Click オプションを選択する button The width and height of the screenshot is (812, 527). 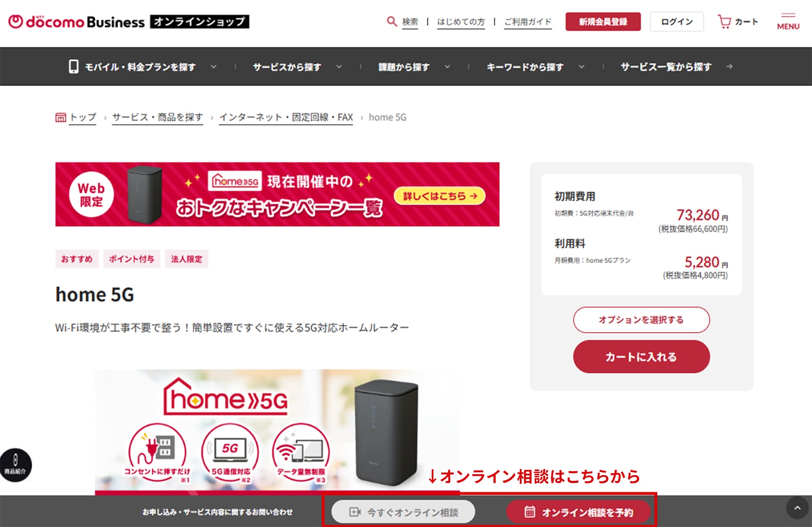(x=641, y=320)
